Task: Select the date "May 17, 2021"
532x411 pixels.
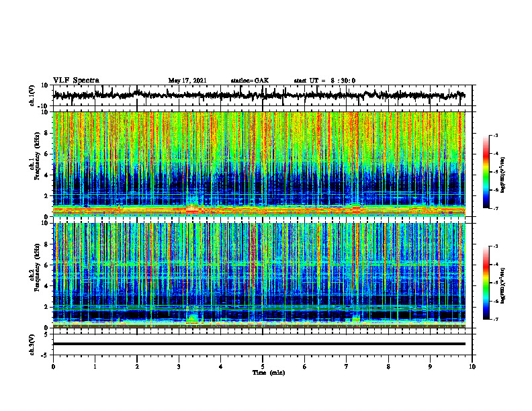Action: pyautogui.click(x=187, y=81)
